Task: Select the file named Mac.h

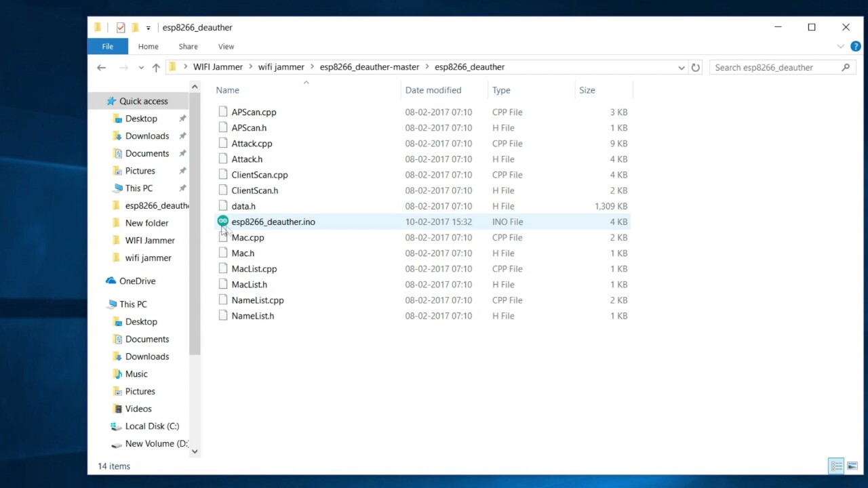Action: pos(243,253)
